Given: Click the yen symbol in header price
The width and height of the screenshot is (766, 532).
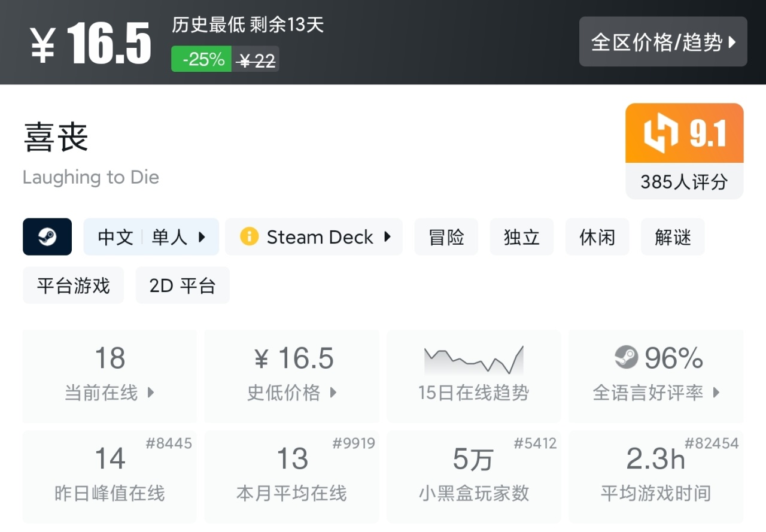Looking at the screenshot, I should (x=43, y=45).
